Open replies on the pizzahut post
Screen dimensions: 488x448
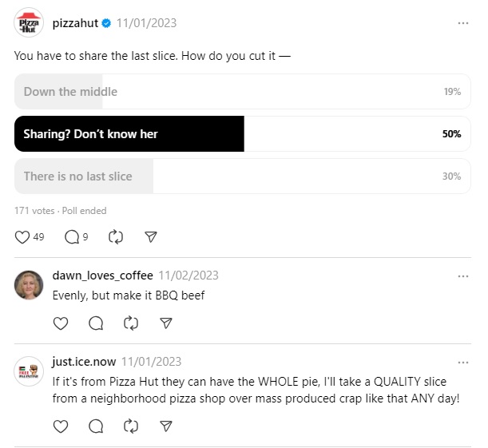pyautogui.click(x=71, y=237)
